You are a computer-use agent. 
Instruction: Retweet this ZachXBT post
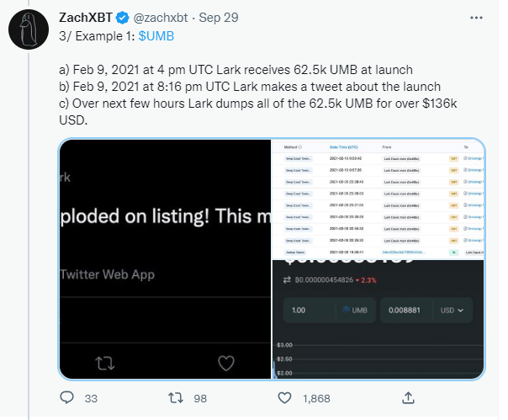[x=176, y=396]
